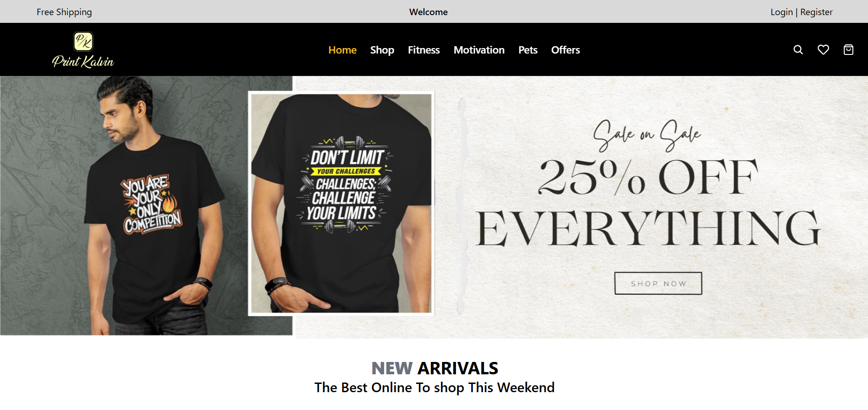Open the Offers page
This screenshot has height=410, width=868.
(565, 50)
